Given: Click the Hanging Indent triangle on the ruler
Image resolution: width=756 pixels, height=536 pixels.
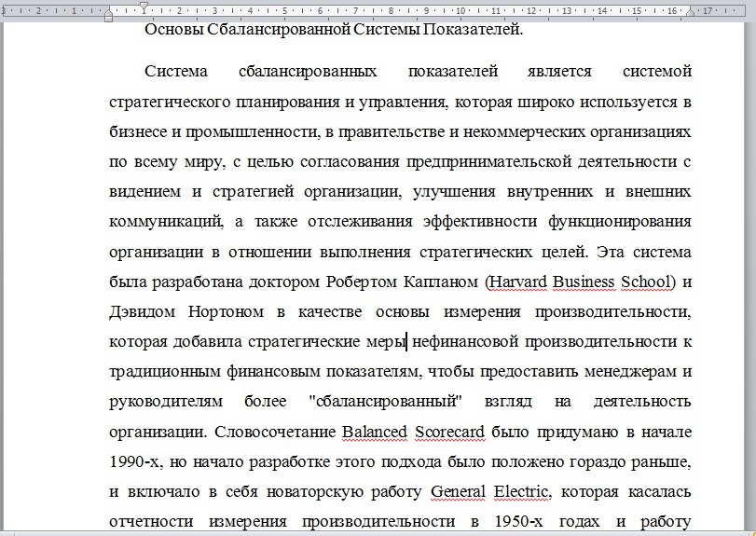Looking at the screenshot, I should (108, 11).
